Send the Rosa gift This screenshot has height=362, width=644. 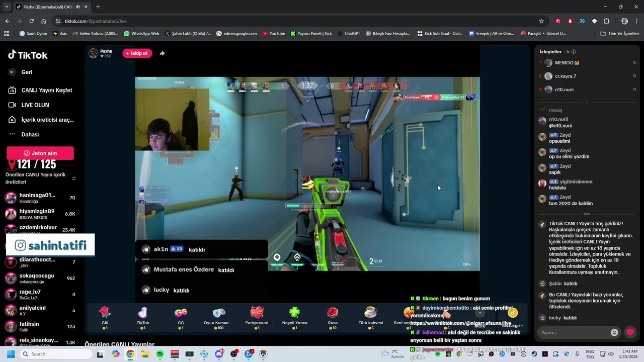(333, 318)
